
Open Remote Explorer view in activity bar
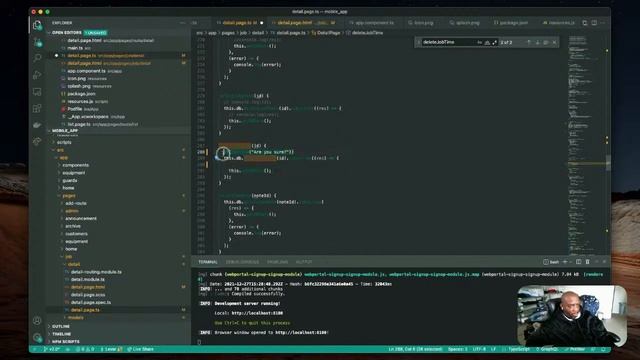pyautogui.click(x=37, y=92)
